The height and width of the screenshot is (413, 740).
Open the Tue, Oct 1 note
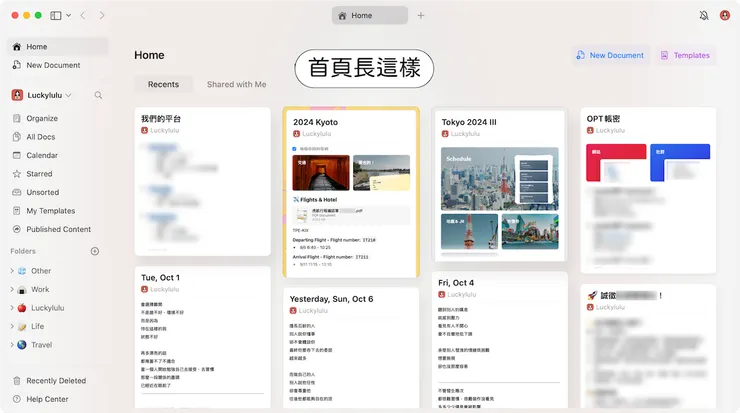pos(202,337)
